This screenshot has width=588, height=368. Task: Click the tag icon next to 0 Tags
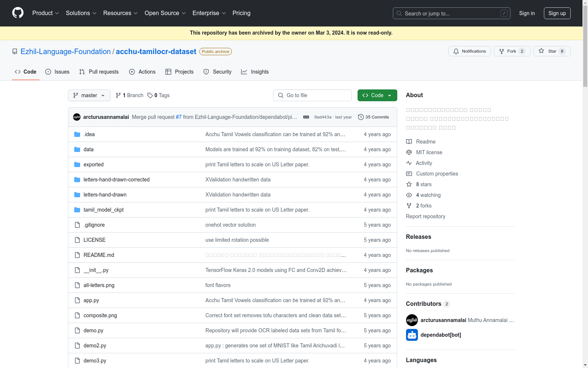pyautogui.click(x=150, y=95)
